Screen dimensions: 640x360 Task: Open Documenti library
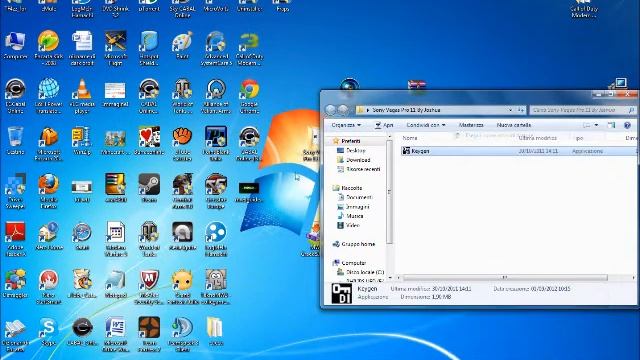click(x=359, y=197)
